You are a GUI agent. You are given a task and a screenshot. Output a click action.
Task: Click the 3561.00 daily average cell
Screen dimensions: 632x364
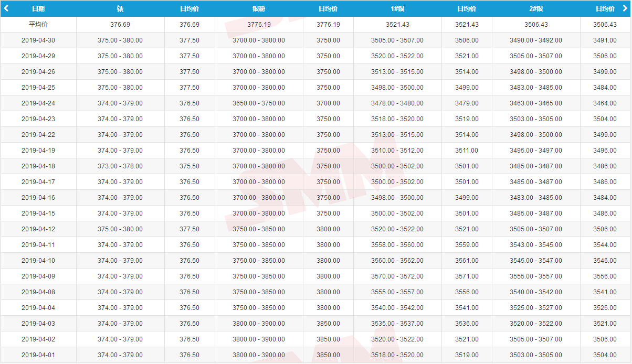[467, 261]
